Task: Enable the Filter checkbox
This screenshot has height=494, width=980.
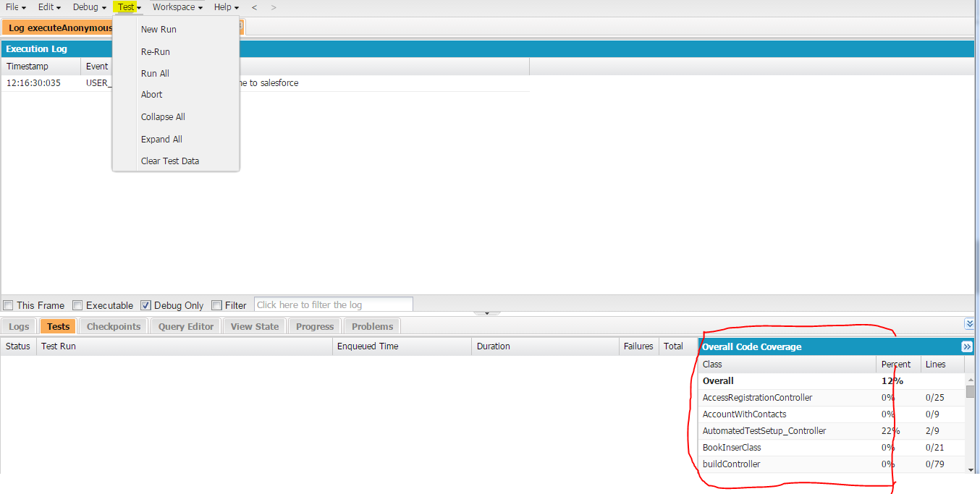Action: click(216, 305)
